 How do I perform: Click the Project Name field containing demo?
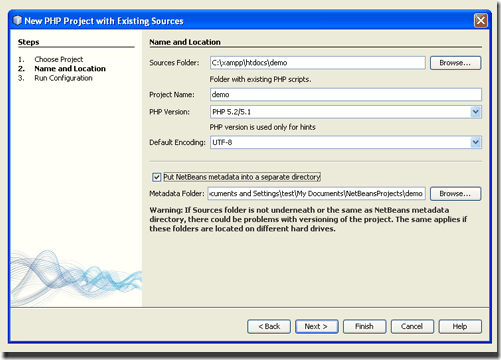pyautogui.click(x=346, y=95)
